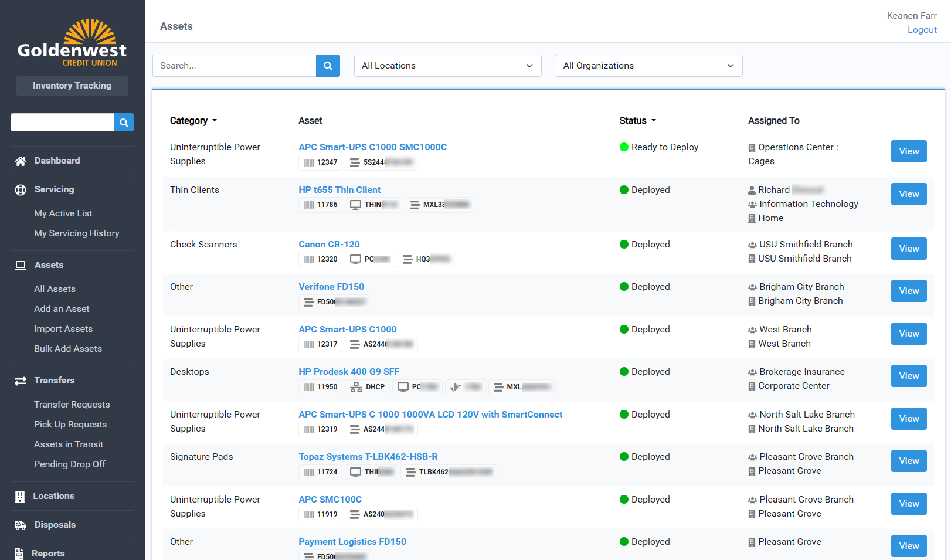951x560 pixels.
Task: Click the Servicing lifebuoy icon
Action: click(x=21, y=190)
